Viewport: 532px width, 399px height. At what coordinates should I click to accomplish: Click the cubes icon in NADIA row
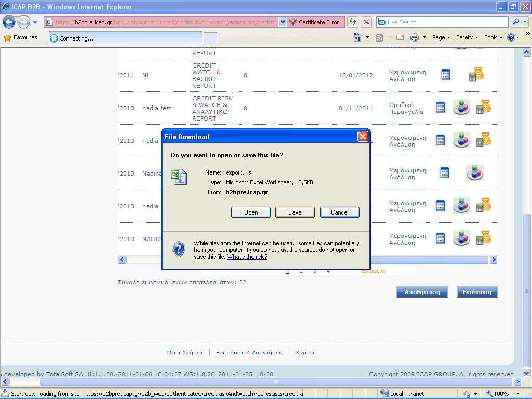coord(461,238)
